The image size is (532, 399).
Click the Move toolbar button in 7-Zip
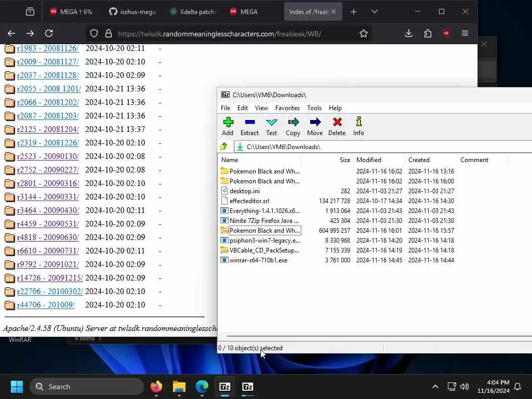click(x=315, y=126)
